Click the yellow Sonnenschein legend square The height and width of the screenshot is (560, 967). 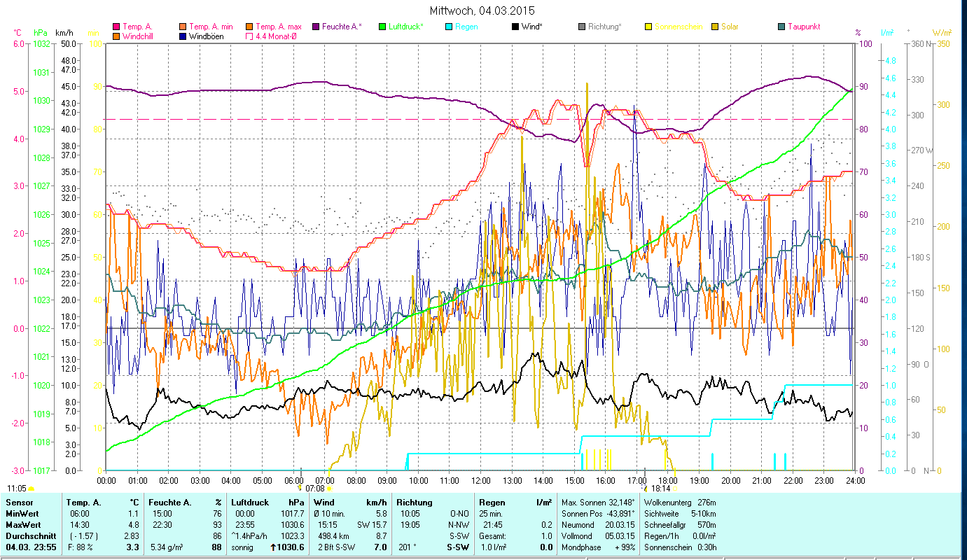(x=649, y=27)
